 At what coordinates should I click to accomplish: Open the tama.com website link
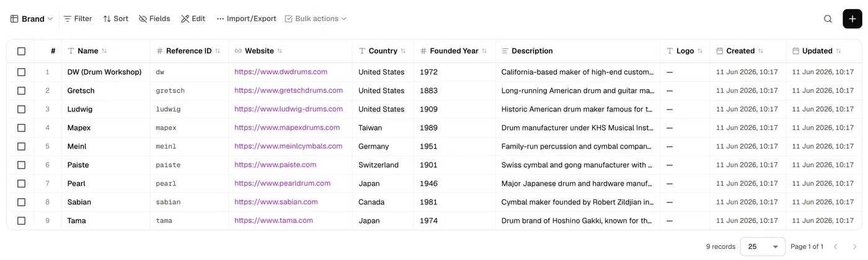coord(273,220)
